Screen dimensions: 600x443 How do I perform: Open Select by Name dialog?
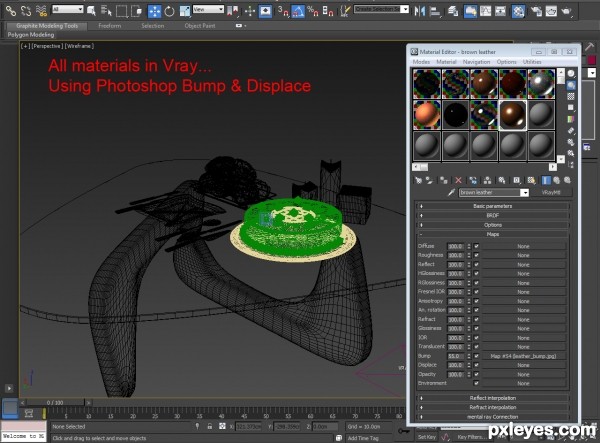point(106,11)
